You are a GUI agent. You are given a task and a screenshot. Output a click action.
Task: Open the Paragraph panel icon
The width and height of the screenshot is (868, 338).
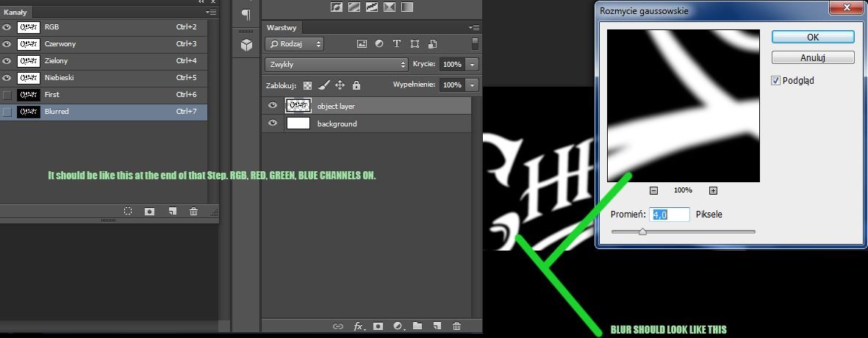coord(246,15)
